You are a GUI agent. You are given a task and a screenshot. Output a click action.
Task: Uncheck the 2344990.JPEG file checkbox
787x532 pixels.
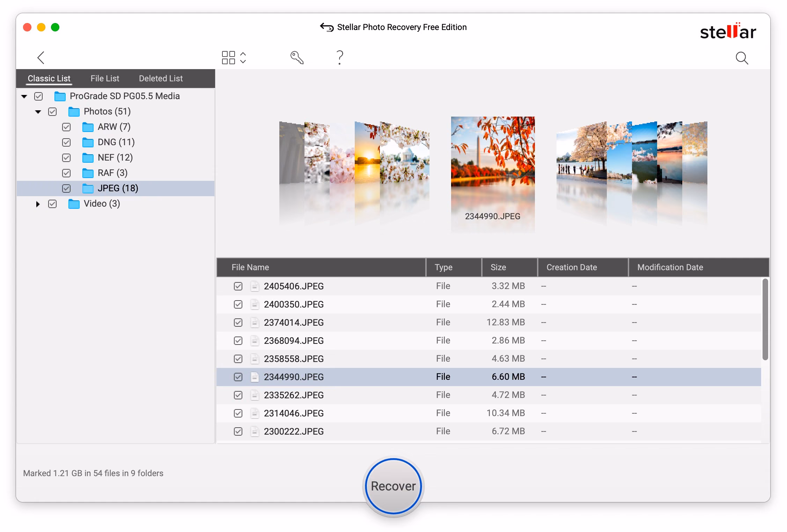[x=238, y=377]
